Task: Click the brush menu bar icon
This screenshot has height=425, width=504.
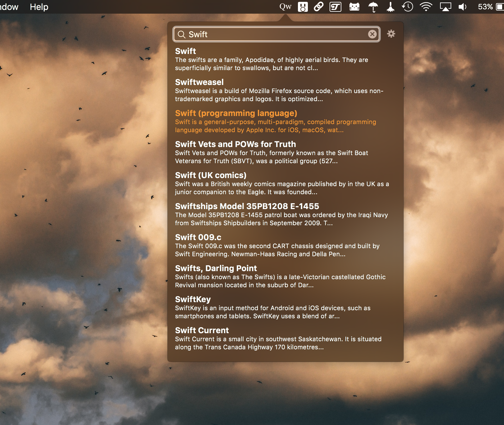Action: tap(390, 7)
